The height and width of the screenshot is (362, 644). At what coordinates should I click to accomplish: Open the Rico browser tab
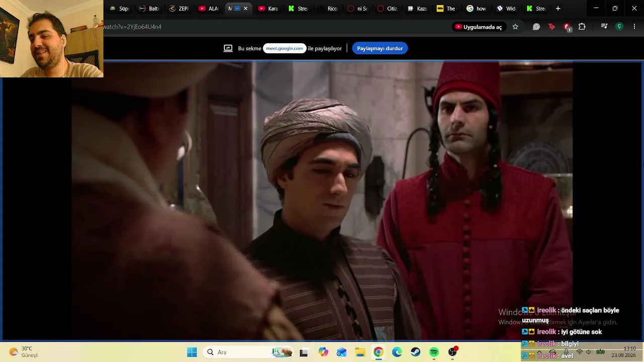click(327, 9)
